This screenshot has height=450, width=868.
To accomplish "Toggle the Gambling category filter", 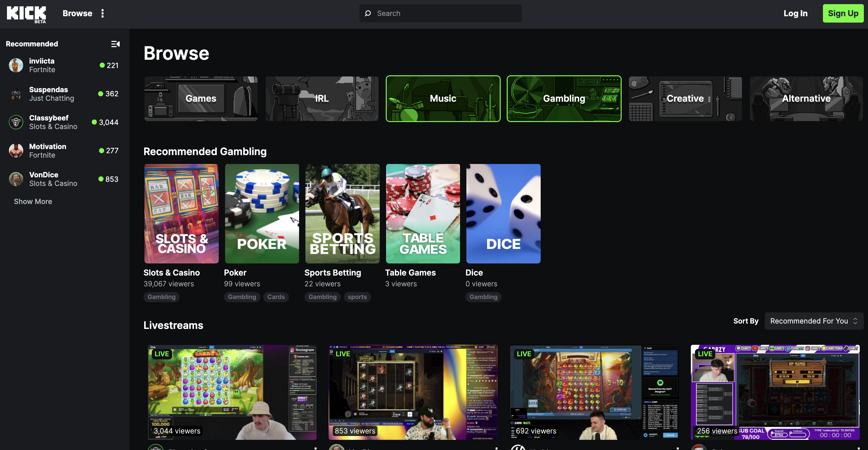I will coord(564,99).
